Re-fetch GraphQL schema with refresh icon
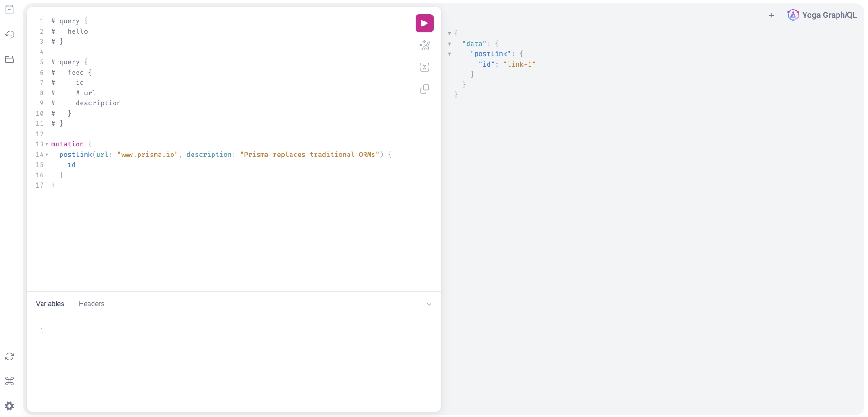 (x=10, y=356)
